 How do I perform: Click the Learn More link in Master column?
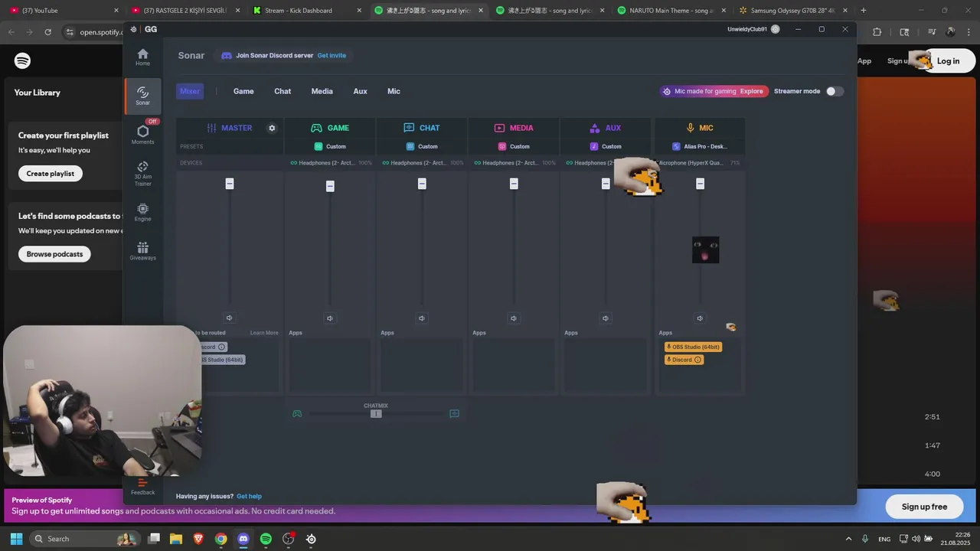264,333
